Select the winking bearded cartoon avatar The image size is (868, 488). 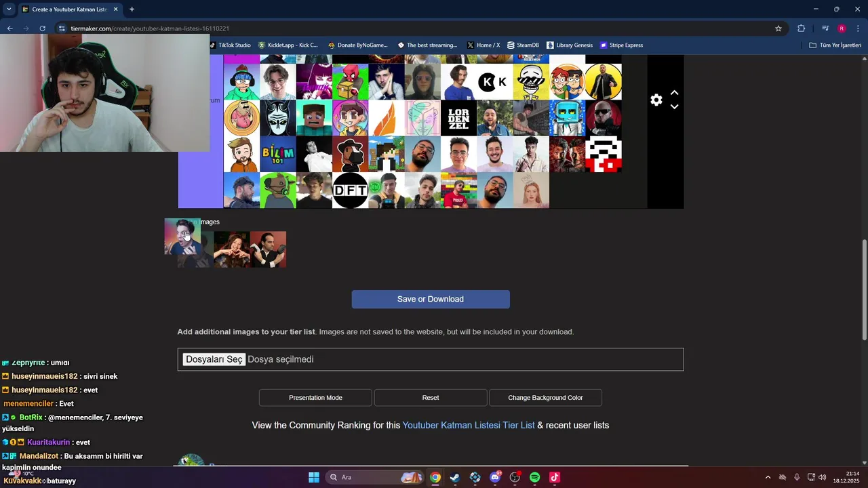click(241, 154)
